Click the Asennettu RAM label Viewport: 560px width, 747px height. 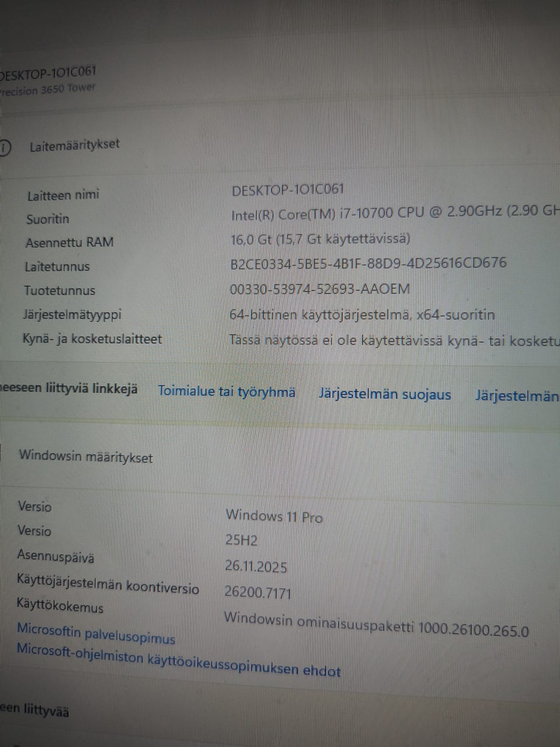click(69, 243)
